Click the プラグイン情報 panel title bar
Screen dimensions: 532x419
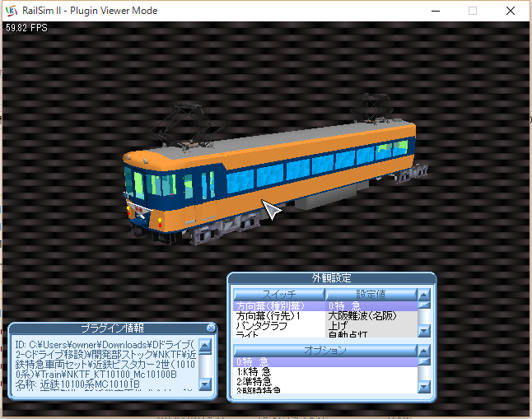pos(112,328)
